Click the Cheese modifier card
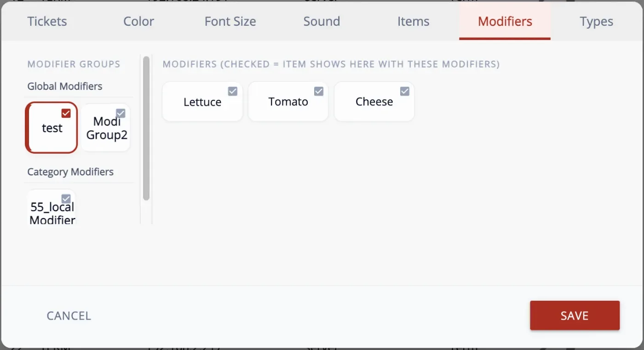Screen dimensions: 644x350 (374, 102)
